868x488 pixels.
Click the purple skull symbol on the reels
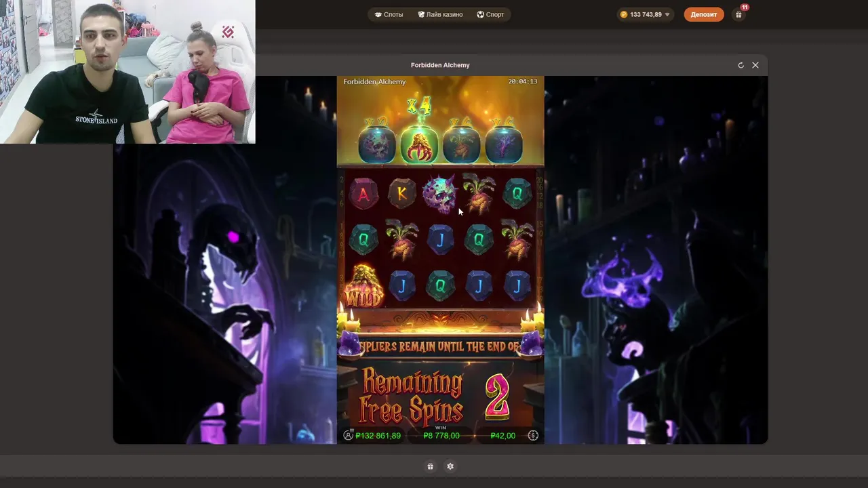point(439,193)
